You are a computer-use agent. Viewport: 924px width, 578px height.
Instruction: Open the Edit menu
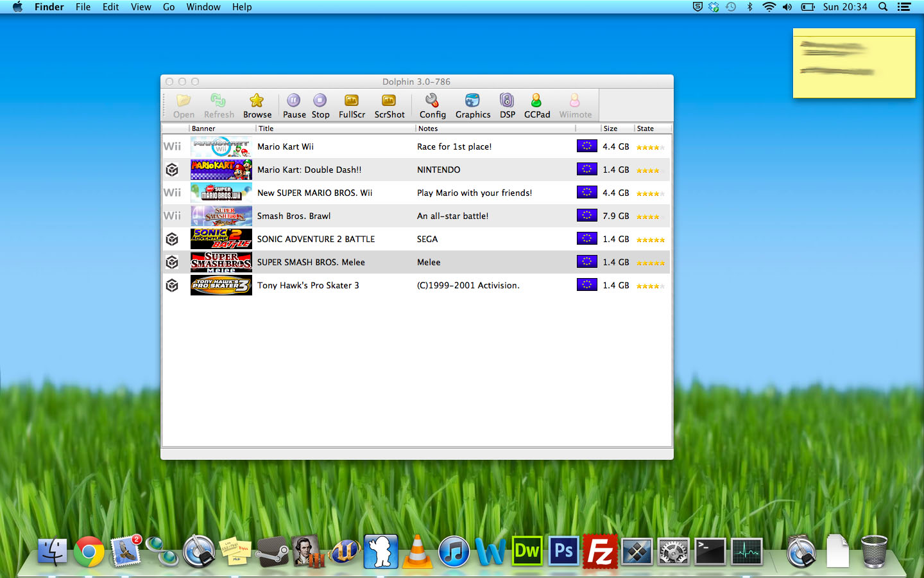click(110, 7)
